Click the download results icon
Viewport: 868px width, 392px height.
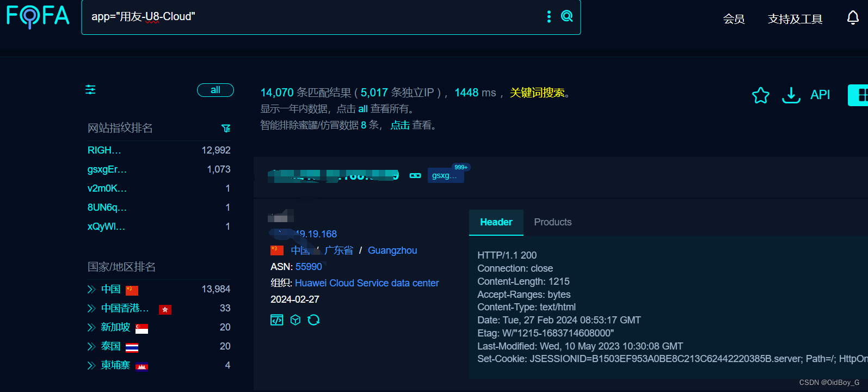(x=791, y=95)
